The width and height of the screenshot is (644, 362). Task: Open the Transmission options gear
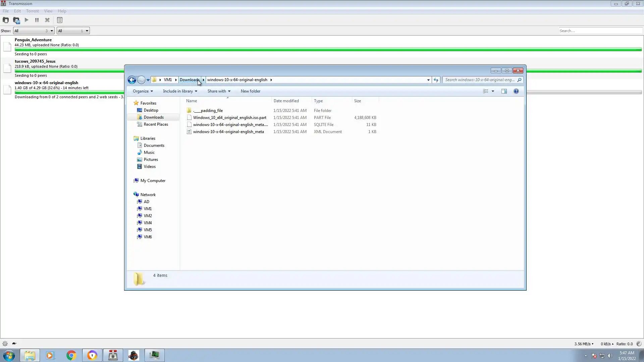(5, 344)
